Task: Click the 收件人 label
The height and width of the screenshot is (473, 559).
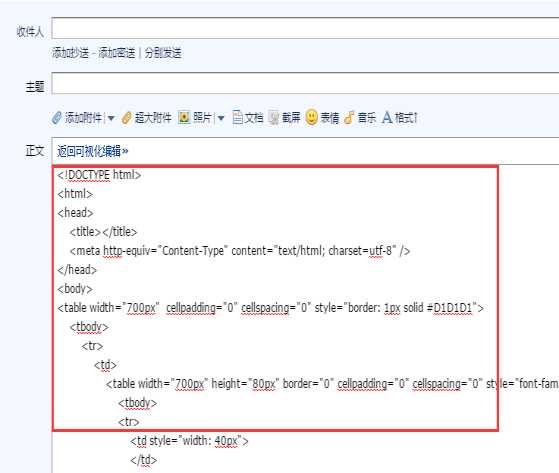Action: (30, 32)
